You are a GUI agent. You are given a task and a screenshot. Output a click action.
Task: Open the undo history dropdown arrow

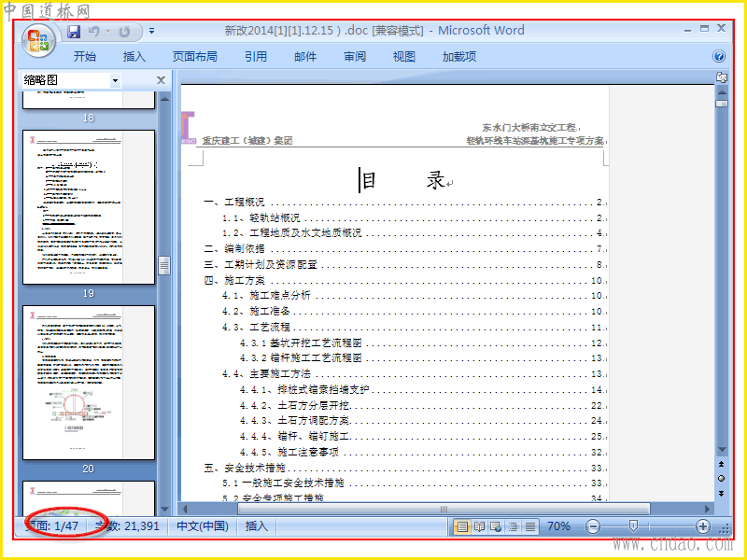[107, 32]
